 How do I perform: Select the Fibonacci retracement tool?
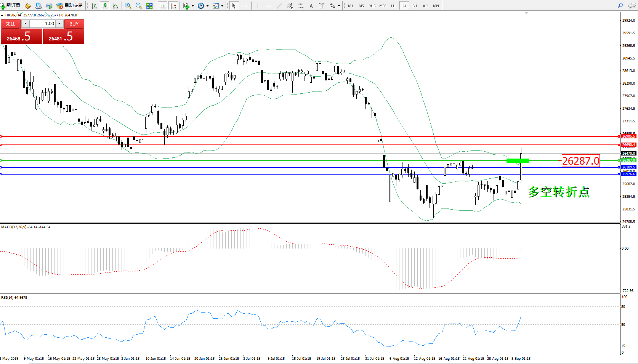(x=301, y=6)
